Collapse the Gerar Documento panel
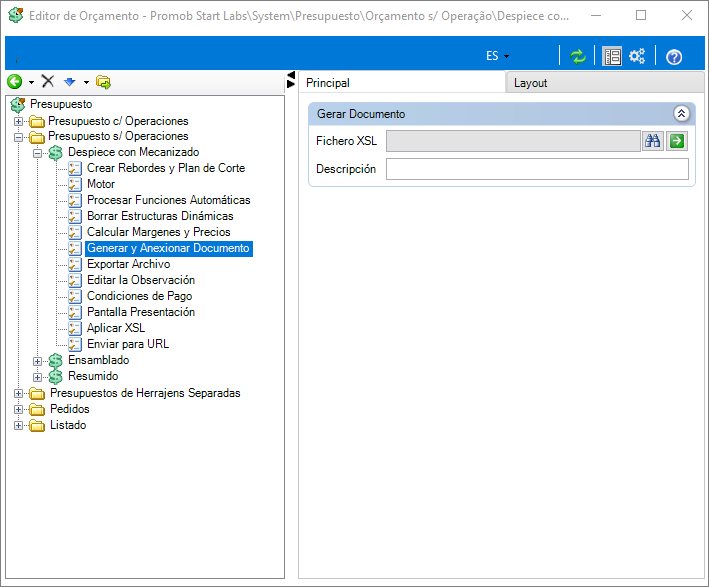The height and width of the screenshot is (587, 709). (x=681, y=114)
